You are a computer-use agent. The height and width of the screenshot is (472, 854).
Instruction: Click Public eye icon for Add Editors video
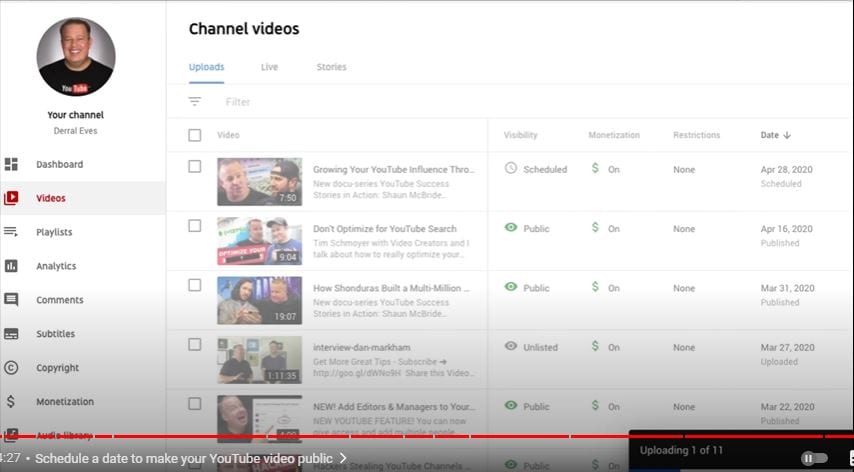coord(510,406)
